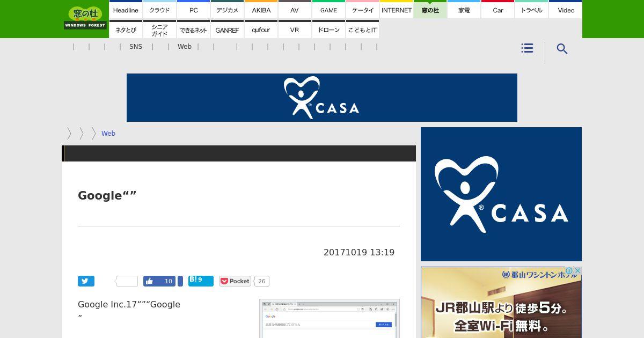Open the AKIBA tab
Viewport: 644px width, 338px height.
pos(261,10)
